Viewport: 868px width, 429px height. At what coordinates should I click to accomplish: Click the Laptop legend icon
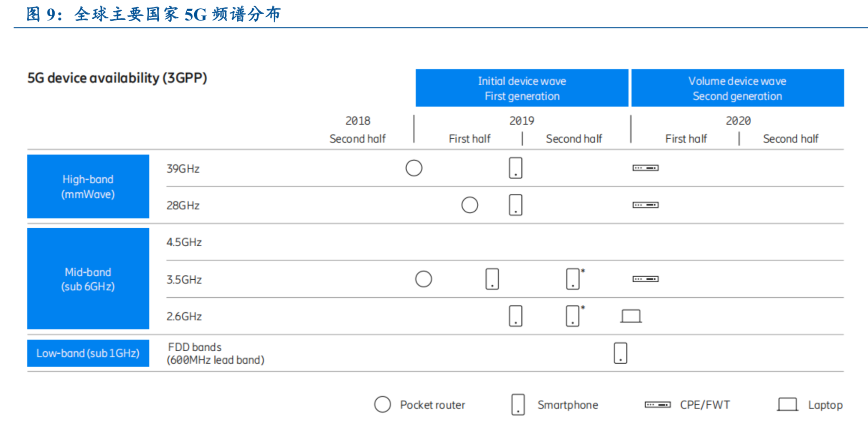click(x=787, y=404)
